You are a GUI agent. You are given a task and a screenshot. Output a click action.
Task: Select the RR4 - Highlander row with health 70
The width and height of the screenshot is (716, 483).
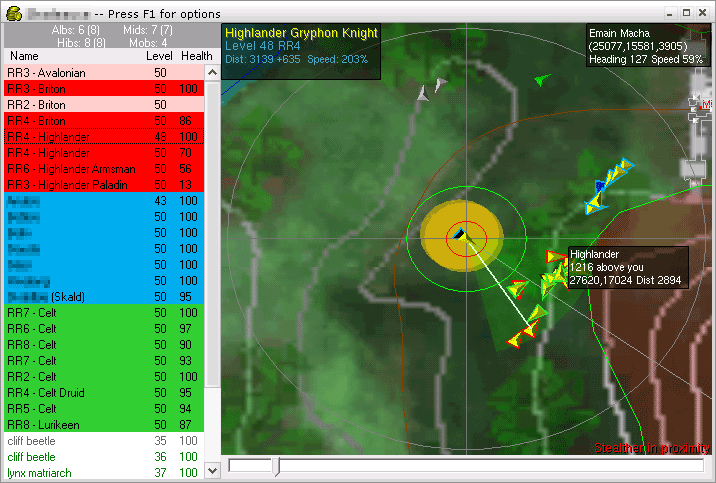click(104, 152)
